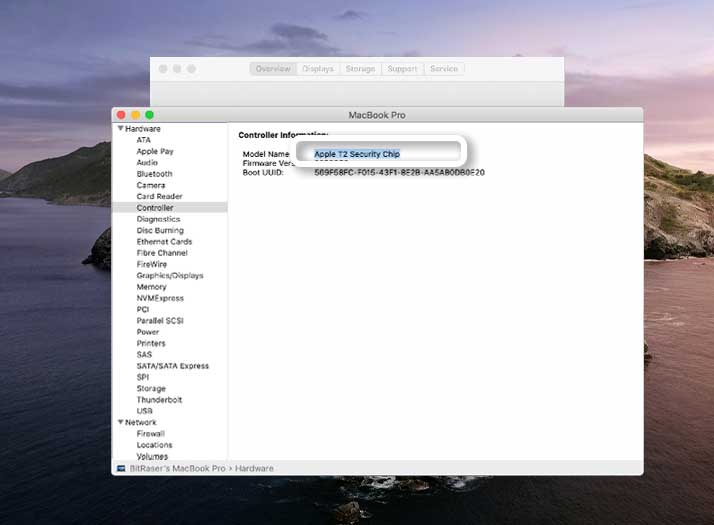
Task: Select PCI in the hardware list
Action: click(143, 310)
